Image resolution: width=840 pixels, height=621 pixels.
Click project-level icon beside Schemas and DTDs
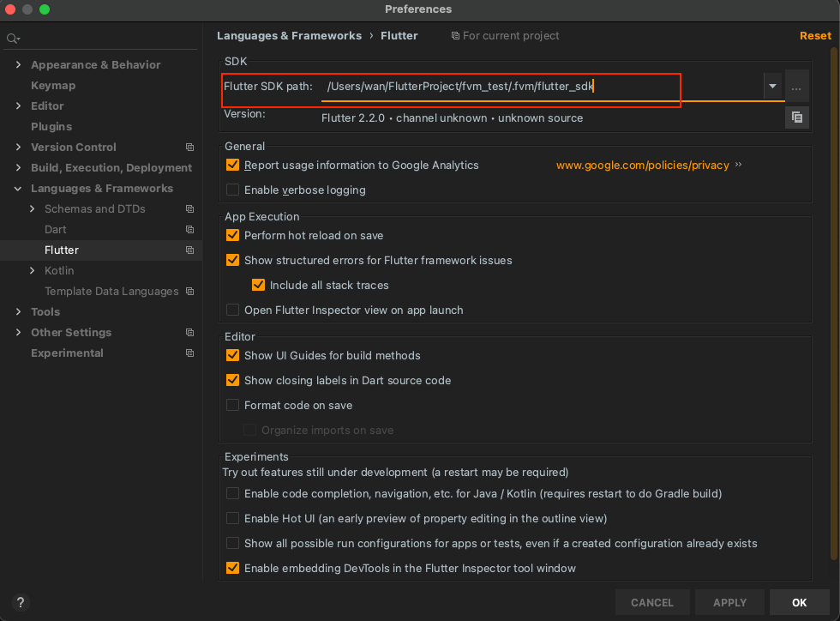pyautogui.click(x=189, y=208)
